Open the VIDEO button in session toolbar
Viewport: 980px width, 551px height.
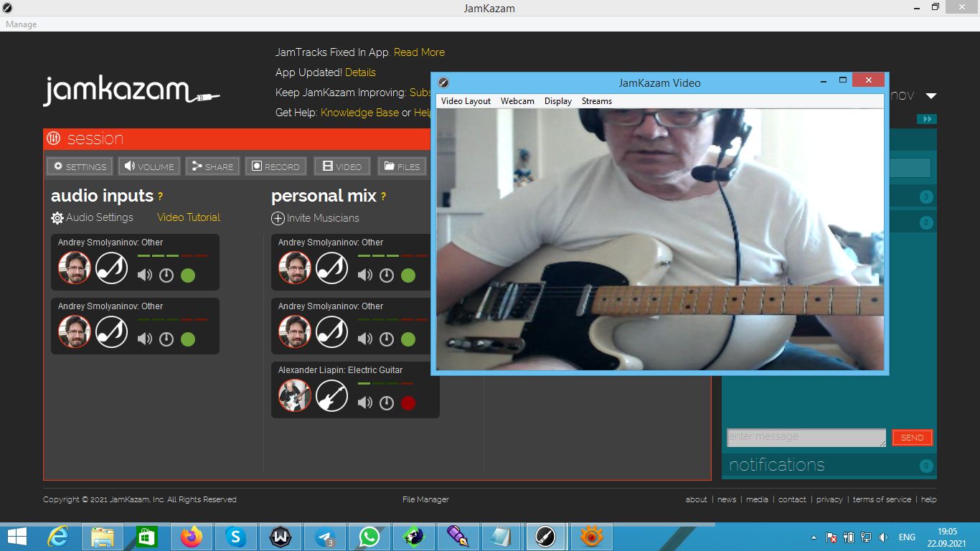[x=341, y=166]
